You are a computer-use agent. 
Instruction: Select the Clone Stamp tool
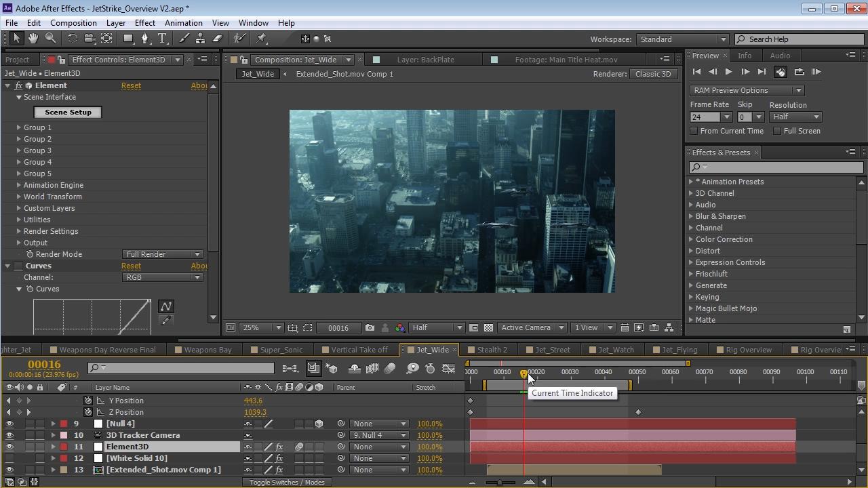(200, 39)
